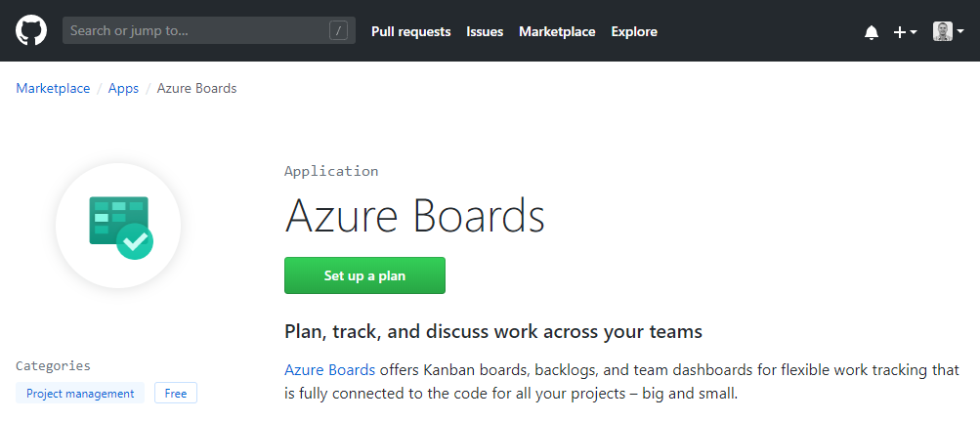The image size is (980, 421).
Task: Select Explore in the top navigation
Action: pos(634,31)
